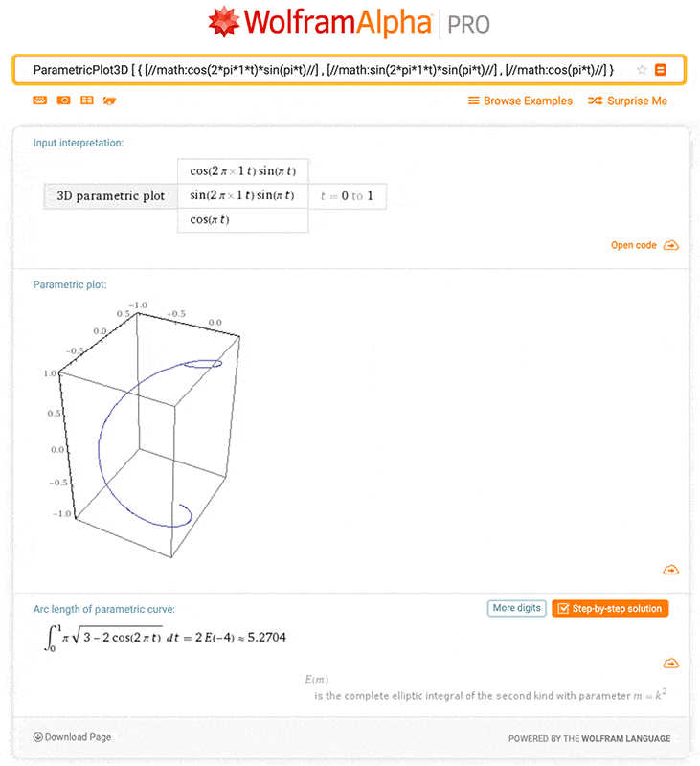Open the extended keyboard input icon

click(x=40, y=100)
